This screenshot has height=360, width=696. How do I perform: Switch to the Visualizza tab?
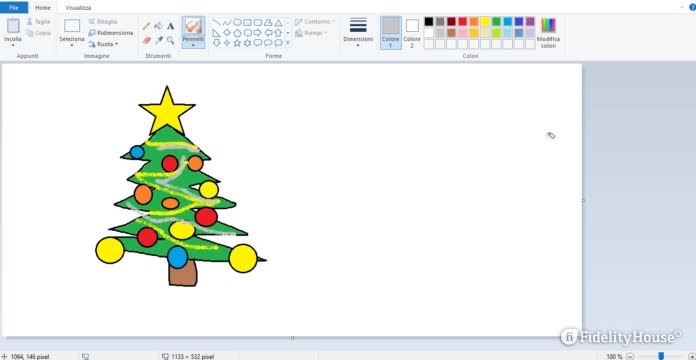(78, 8)
